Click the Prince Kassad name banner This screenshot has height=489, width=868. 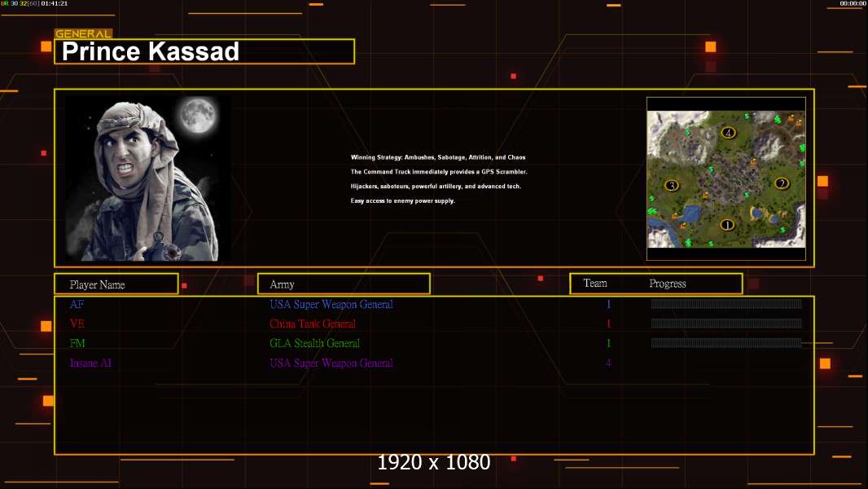[x=204, y=51]
